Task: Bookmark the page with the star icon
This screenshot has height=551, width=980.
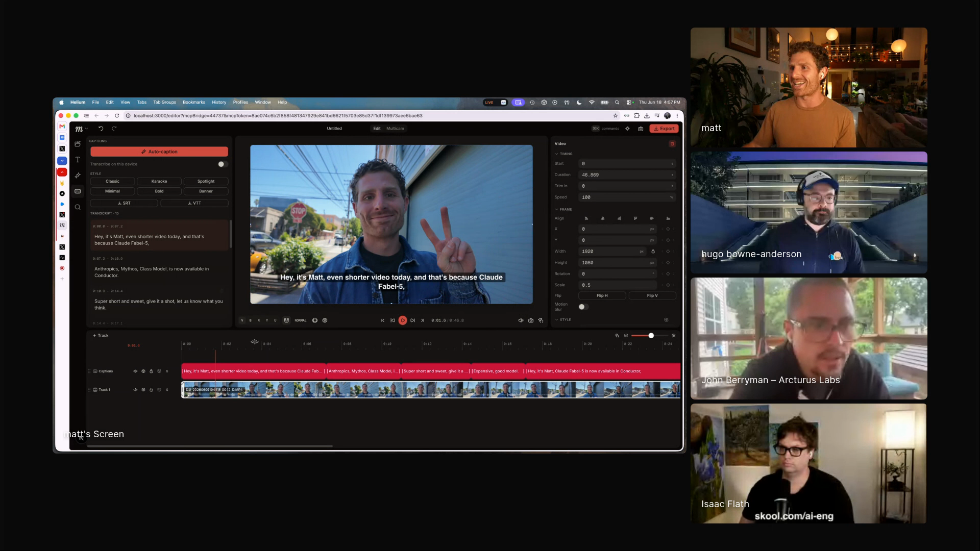Action: point(616,116)
